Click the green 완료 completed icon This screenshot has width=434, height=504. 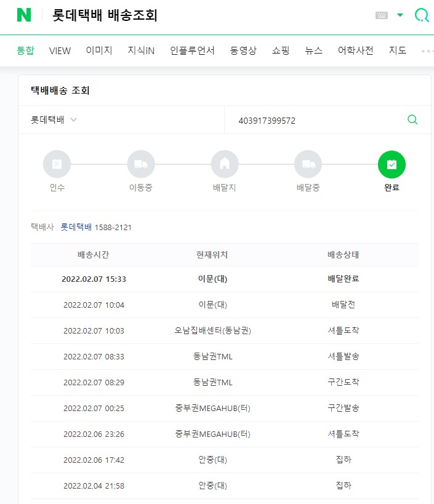pos(392,164)
